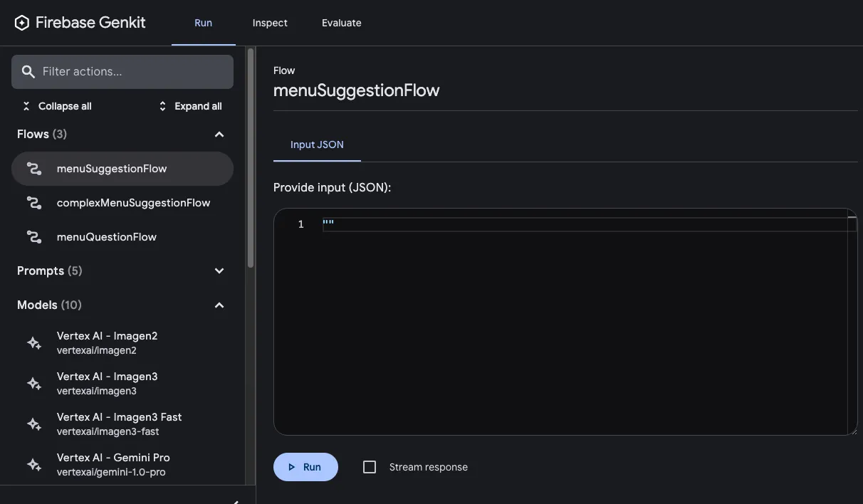Open Vertex AI - Imagen3 Fast model
Viewport: 863px width, 504px height.
(x=122, y=424)
